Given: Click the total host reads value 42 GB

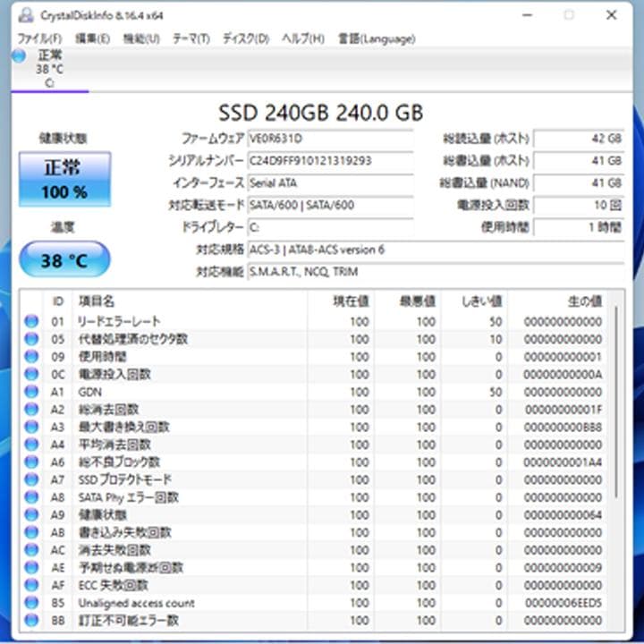Looking at the screenshot, I should point(579,139).
